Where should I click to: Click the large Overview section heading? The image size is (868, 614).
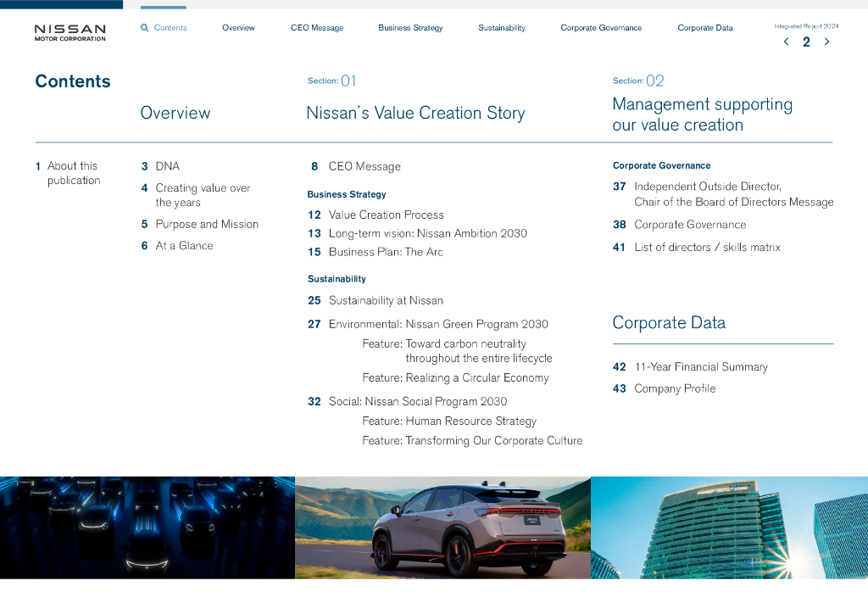(x=175, y=113)
